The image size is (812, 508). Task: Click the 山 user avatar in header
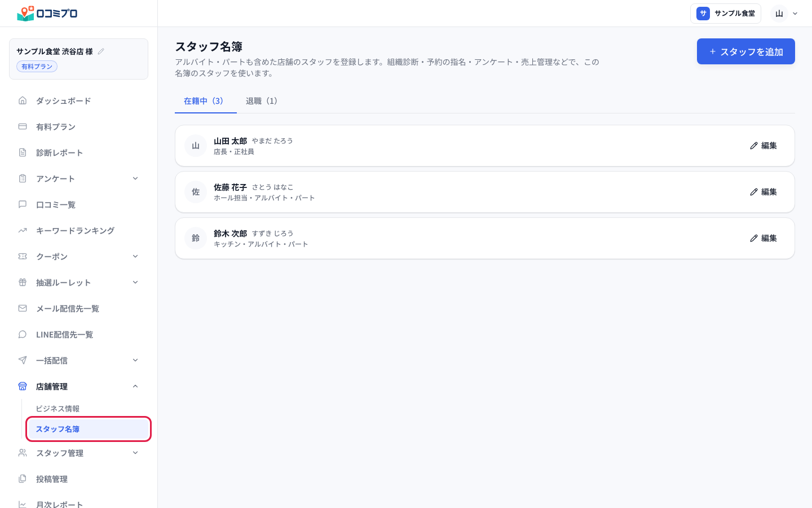click(x=779, y=14)
